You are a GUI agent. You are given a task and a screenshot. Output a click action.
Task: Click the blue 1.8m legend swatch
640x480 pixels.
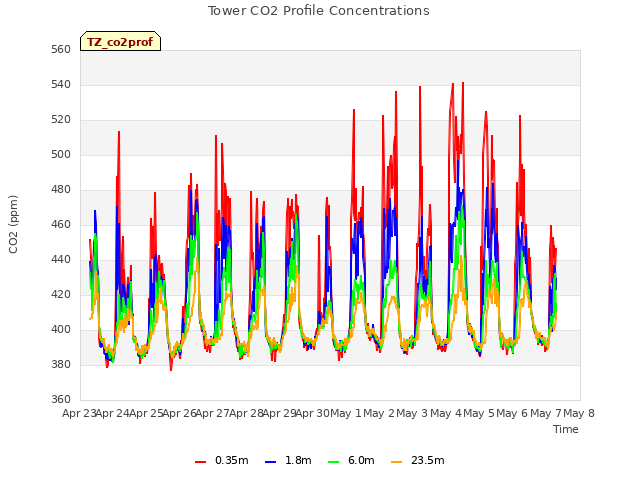tap(271, 461)
